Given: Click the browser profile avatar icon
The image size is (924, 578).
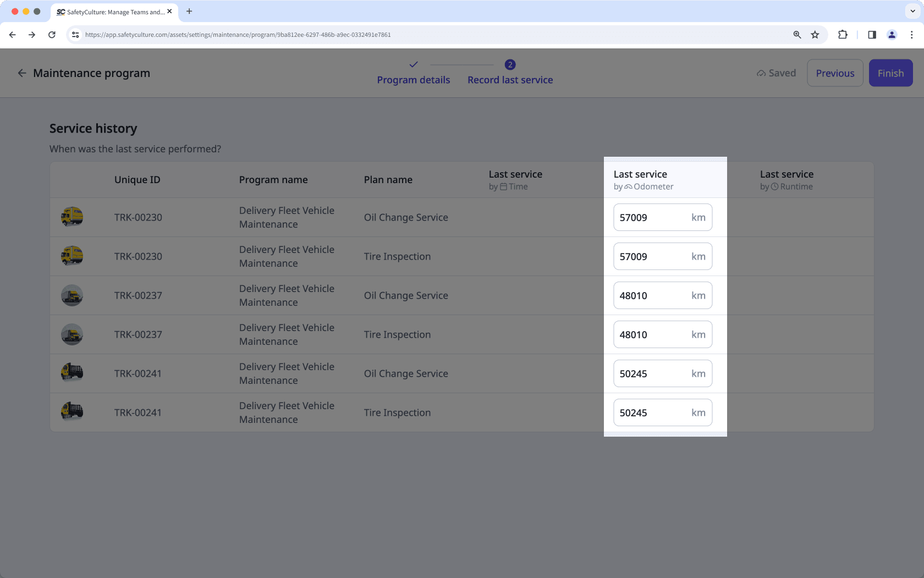Looking at the screenshot, I should click(892, 35).
